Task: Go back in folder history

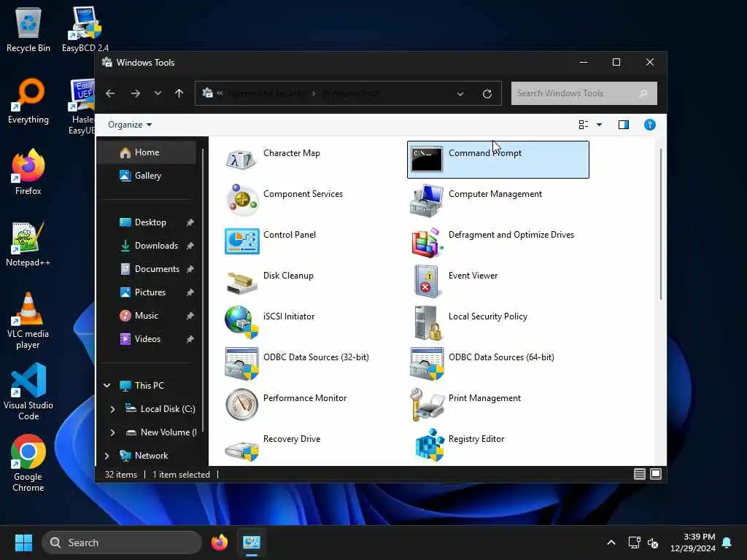Action: click(x=110, y=93)
